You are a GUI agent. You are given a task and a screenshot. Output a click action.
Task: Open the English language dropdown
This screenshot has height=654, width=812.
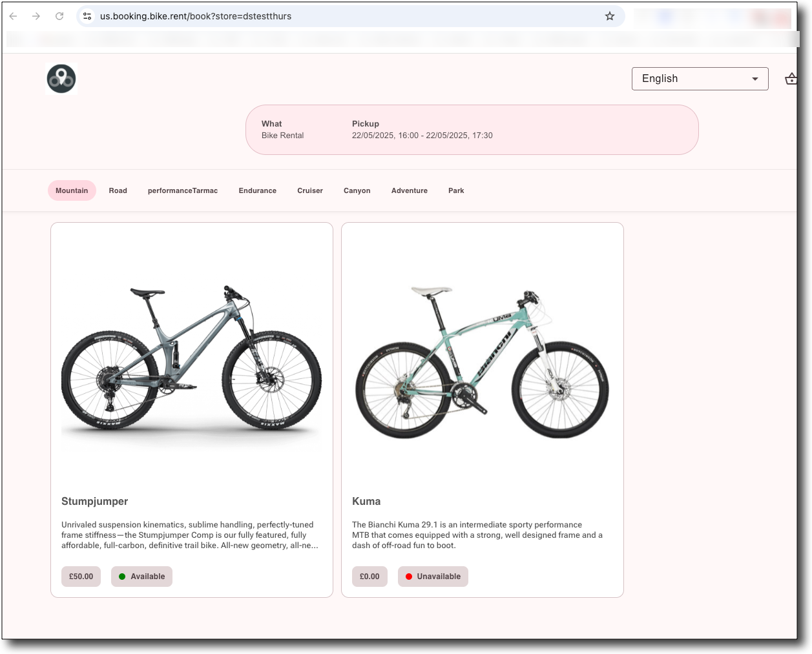click(x=700, y=79)
